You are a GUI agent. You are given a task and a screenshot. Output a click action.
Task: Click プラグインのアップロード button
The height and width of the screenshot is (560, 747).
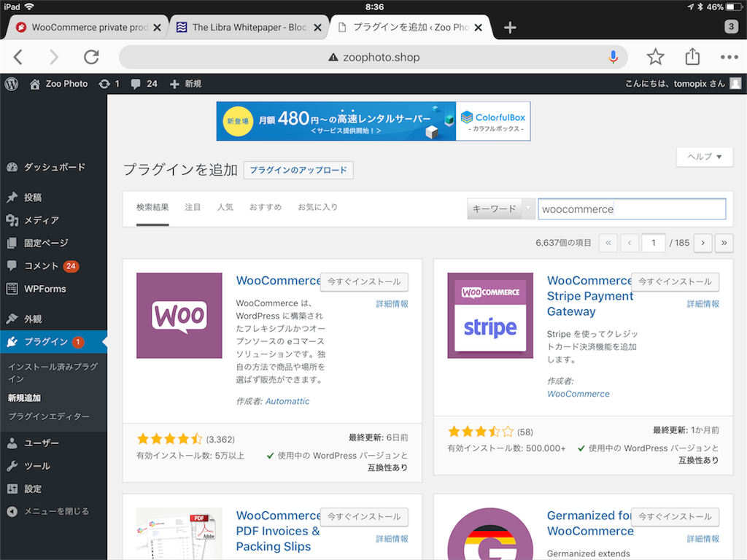(298, 170)
